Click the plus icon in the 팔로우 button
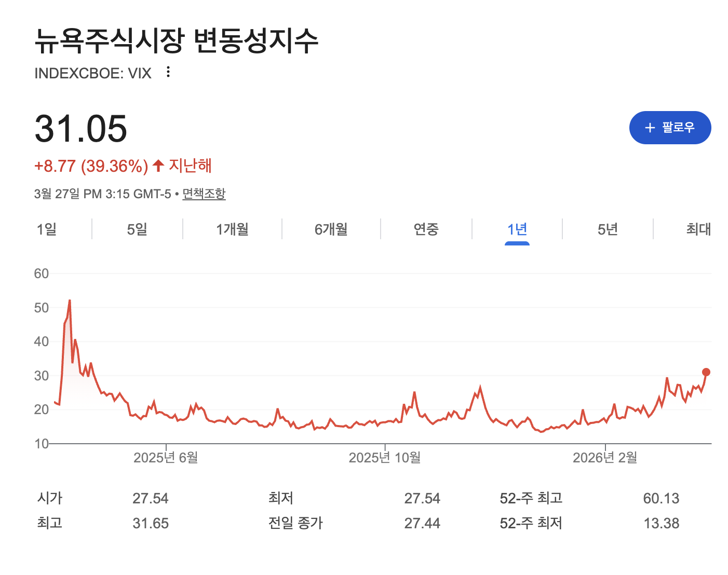 coord(650,128)
